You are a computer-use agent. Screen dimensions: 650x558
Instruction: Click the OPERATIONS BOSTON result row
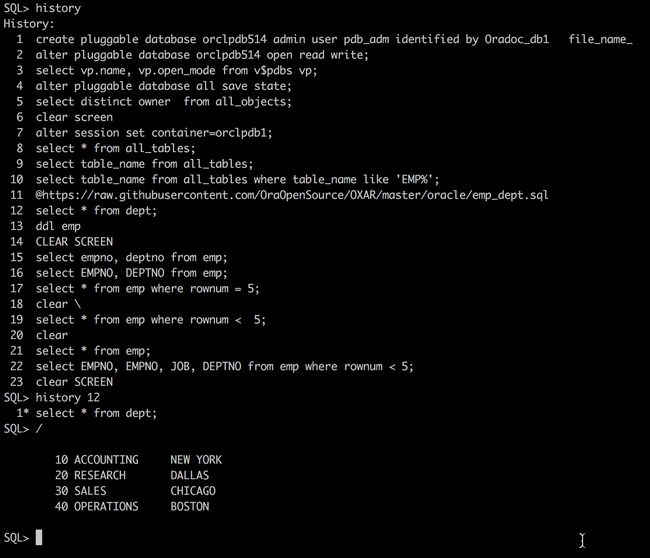coord(132,507)
